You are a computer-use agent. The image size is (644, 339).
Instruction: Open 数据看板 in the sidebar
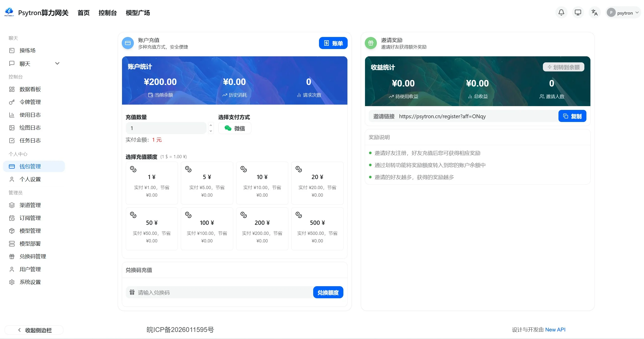click(34, 89)
